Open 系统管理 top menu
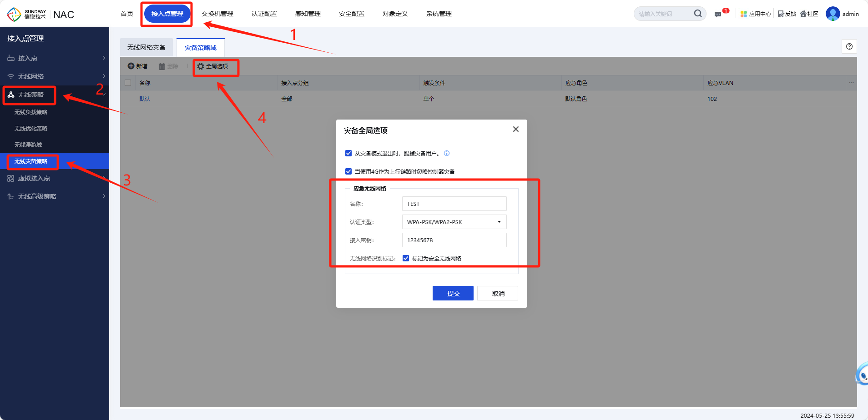 coord(439,14)
